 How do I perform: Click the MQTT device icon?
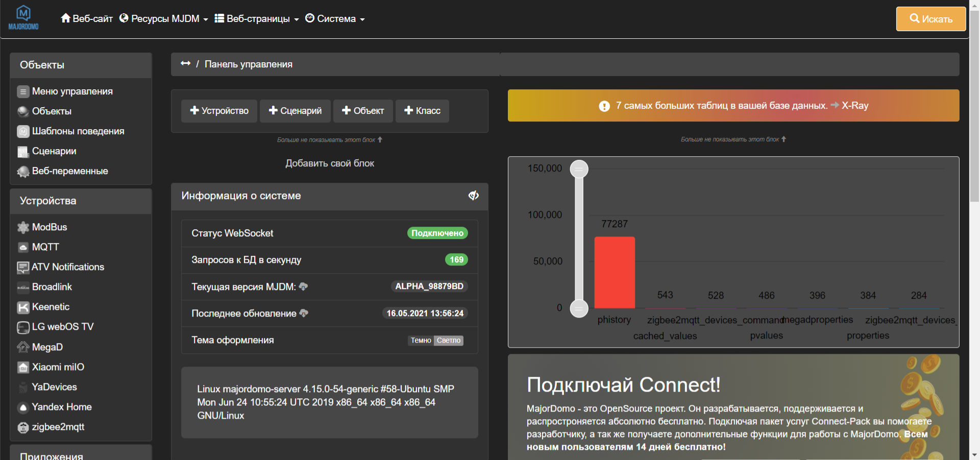pyautogui.click(x=23, y=247)
